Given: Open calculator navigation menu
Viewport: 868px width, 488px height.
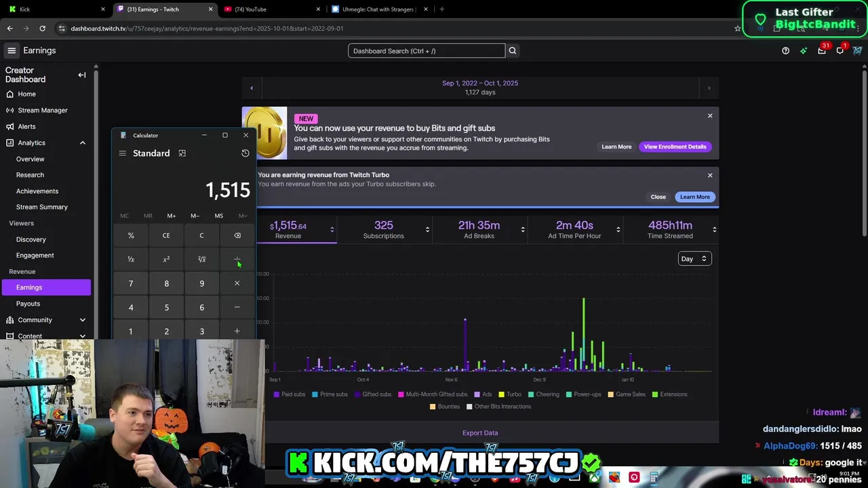Looking at the screenshot, I should (123, 153).
